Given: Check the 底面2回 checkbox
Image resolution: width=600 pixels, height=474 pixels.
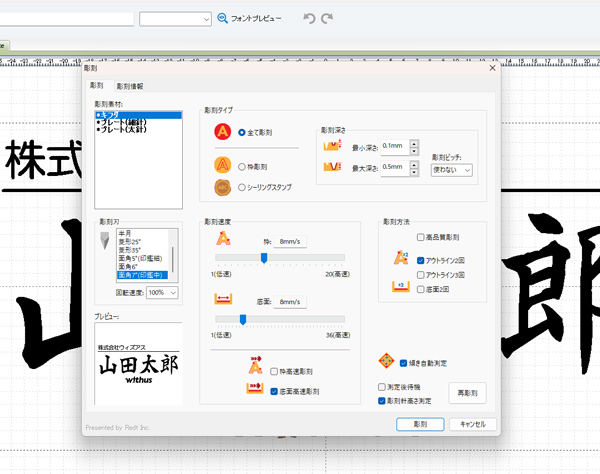Looking at the screenshot, I should click(x=420, y=289).
